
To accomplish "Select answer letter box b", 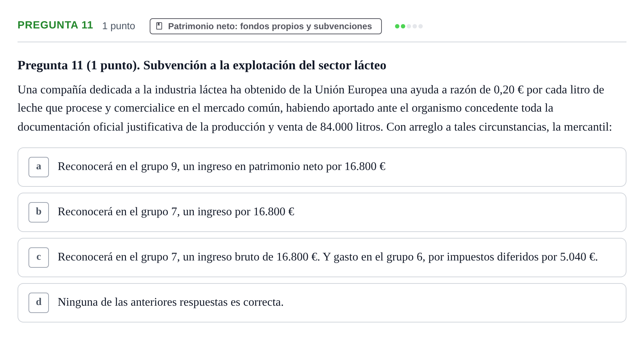I will (x=39, y=212).
